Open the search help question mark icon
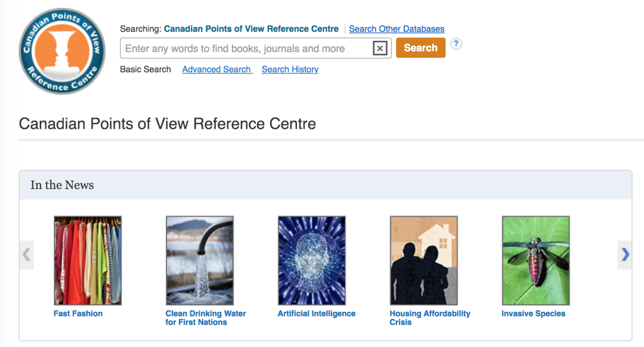The height and width of the screenshot is (347, 644). [x=456, y=44]
